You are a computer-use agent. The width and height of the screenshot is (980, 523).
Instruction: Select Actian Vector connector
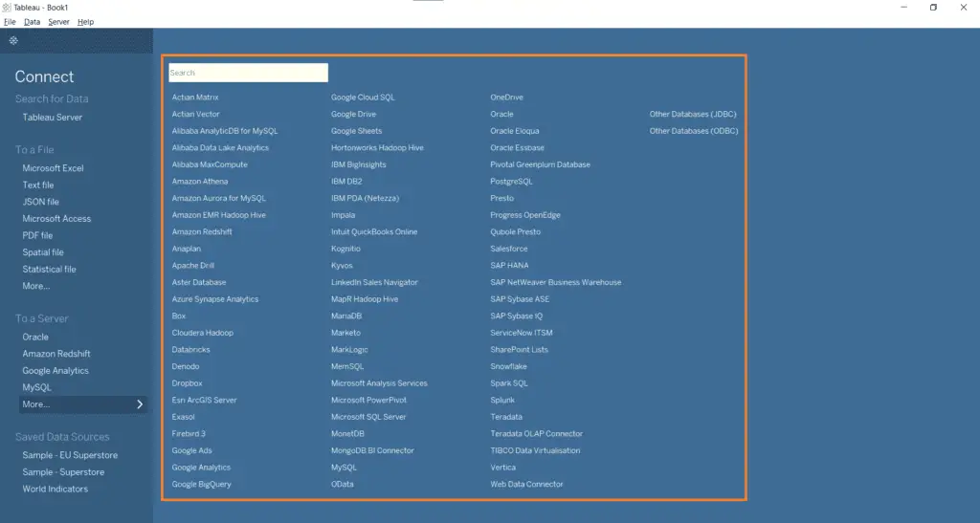pyautogui.click(x=196, y=114)
